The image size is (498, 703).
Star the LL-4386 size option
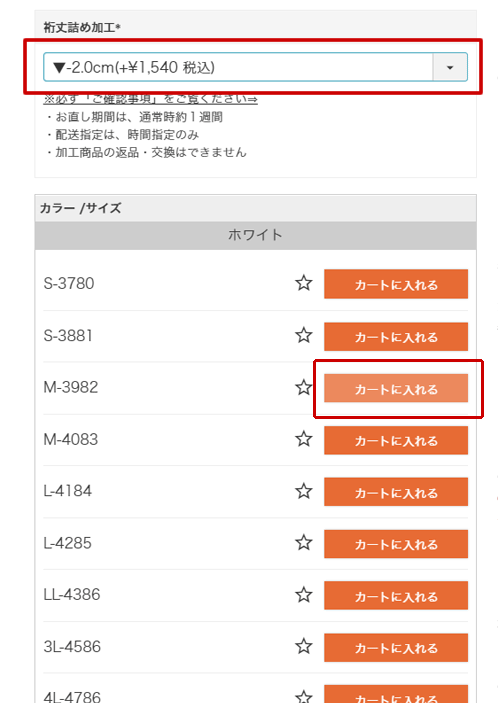click(303, 595)
